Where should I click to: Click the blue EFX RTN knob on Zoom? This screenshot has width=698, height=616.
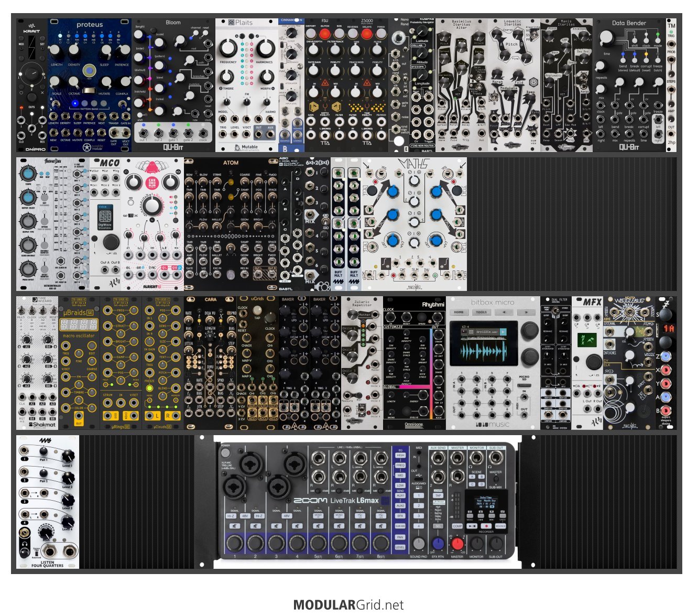438,543
